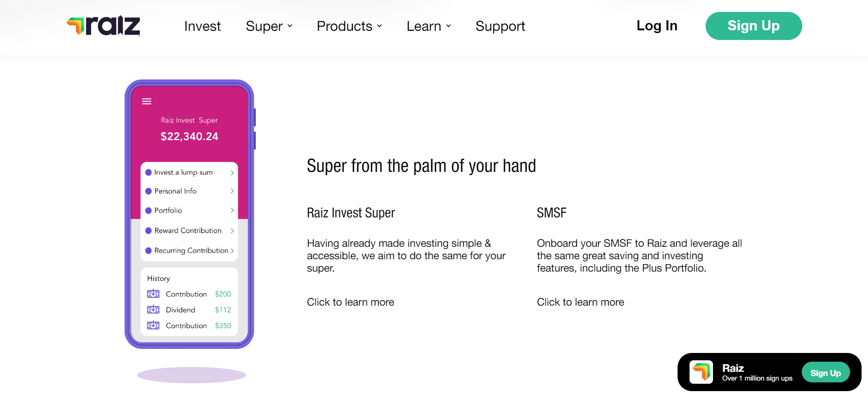Screen dimensions: 868x398
Task: Expand the Learn dropdown menu
Action: 429,26
